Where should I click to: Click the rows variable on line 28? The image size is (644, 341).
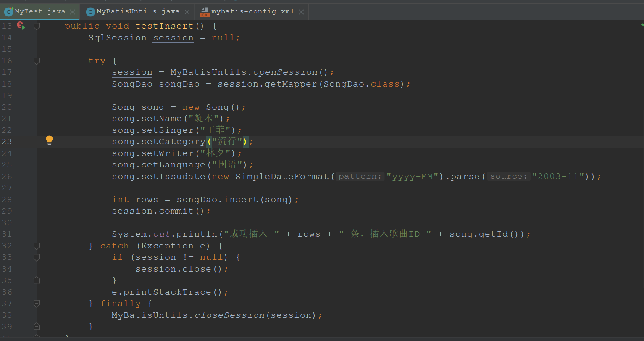coord(147,200)
